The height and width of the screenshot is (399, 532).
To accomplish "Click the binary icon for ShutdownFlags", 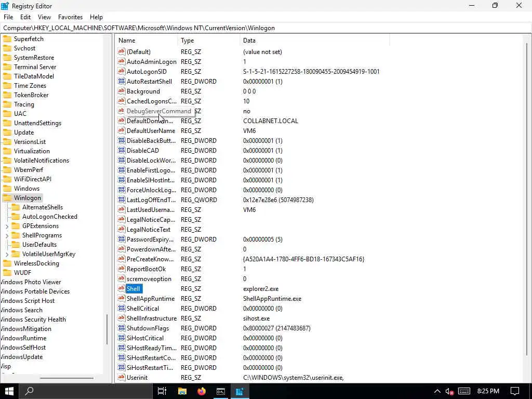I will coord(122,328).
